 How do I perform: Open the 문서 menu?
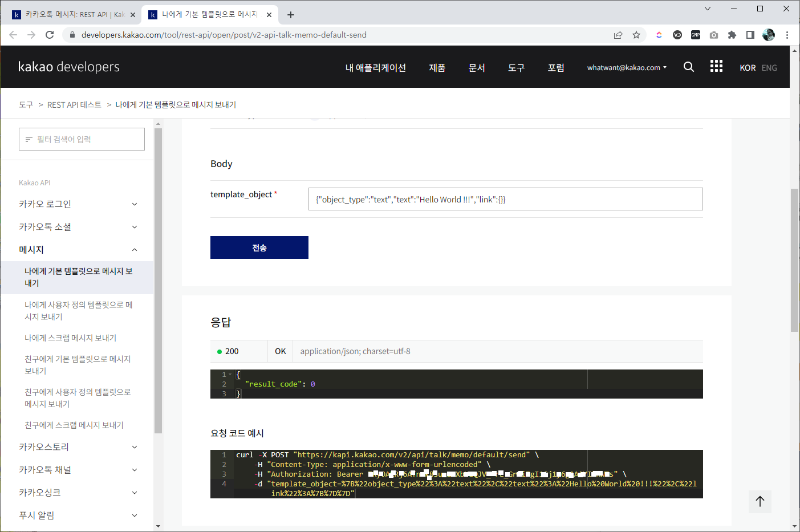tap(477, 67)
